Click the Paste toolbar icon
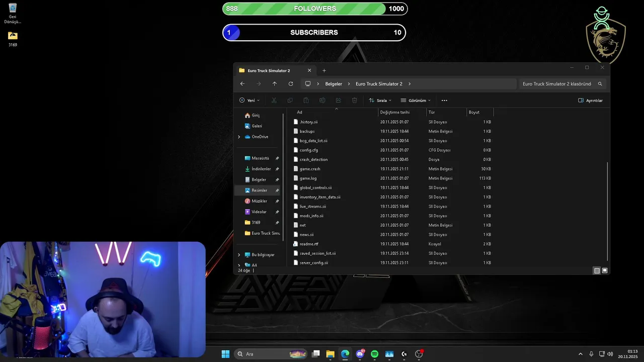 point(306,101)
